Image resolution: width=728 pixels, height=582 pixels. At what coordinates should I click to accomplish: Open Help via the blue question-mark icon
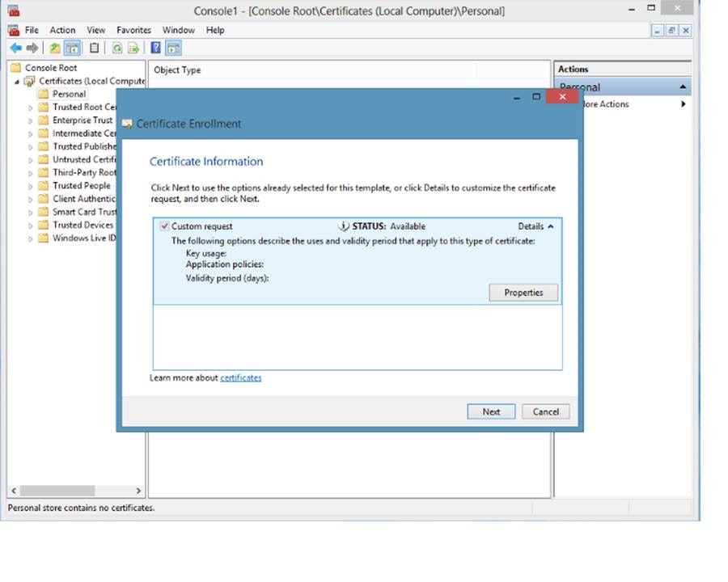[156, 48]
